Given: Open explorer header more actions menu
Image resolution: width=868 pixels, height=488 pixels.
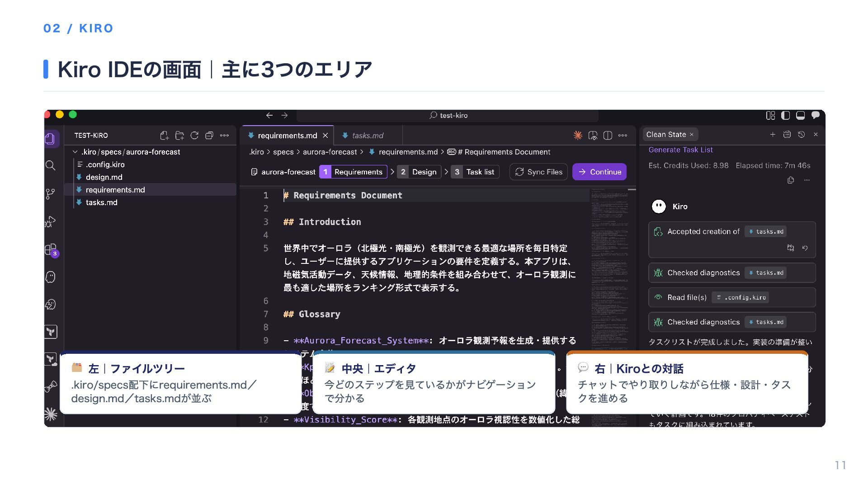Looking at the screenshot, I should point(224,136).
